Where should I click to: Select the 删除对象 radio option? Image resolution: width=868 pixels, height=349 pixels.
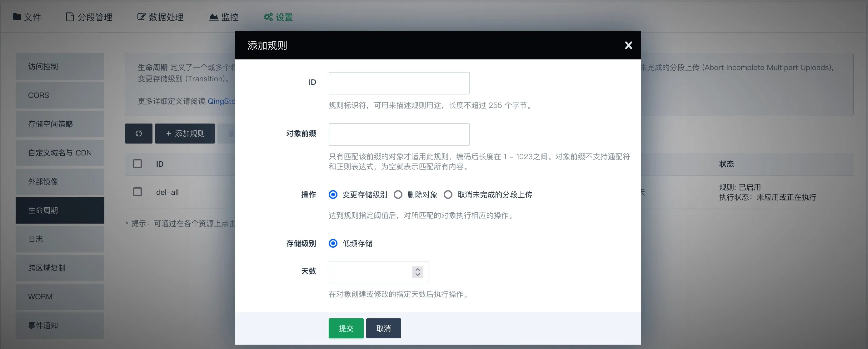(398, 195)
